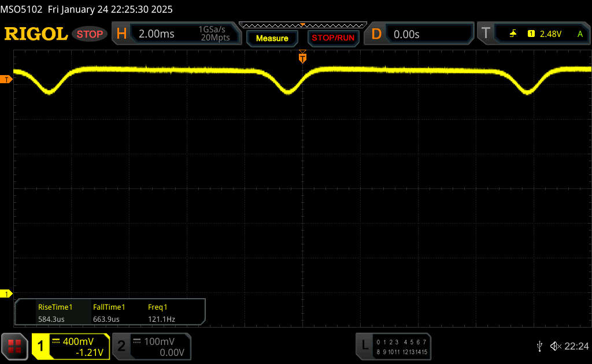The width and height of the screenshot is (592, 364).
Task: Click channel 2 DC coupling icon
Action: pos(137,341)
